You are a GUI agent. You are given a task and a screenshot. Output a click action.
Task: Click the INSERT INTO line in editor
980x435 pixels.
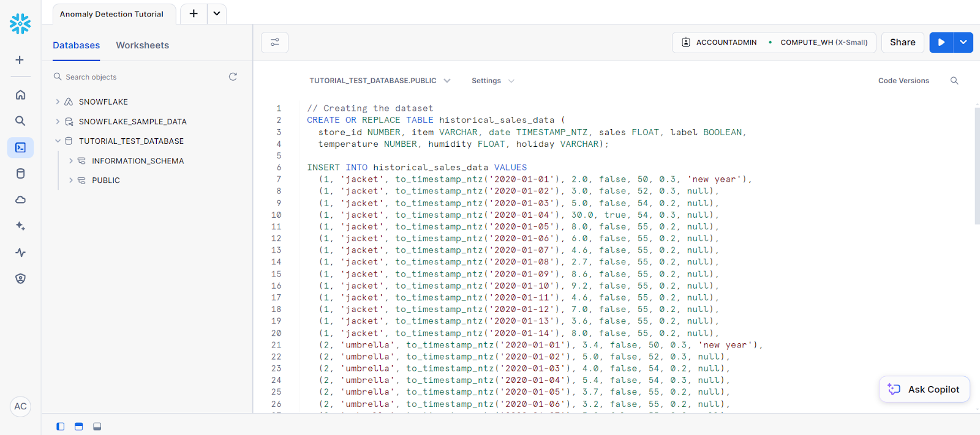coord(417,167)
